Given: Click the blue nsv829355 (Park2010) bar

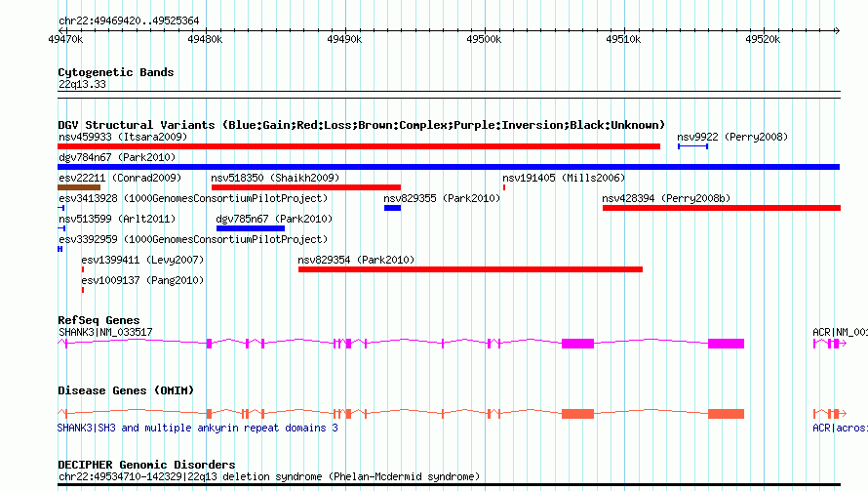Looking at the screenshot, I should 392,208.
